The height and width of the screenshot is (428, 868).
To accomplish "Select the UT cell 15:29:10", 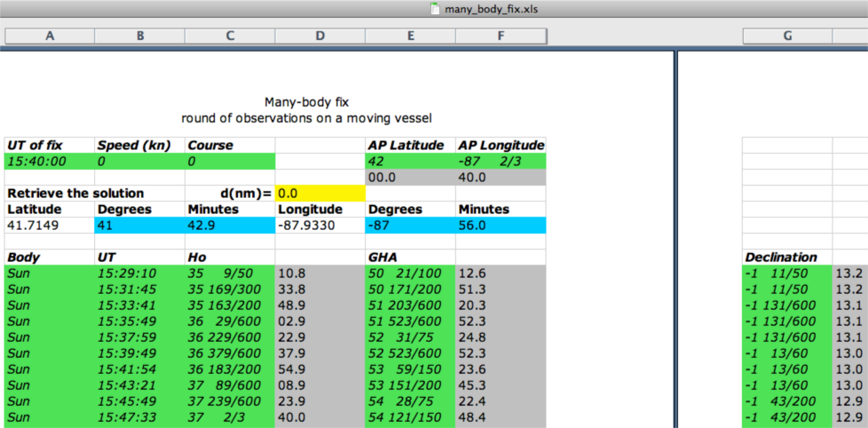I will click(140, 273).
